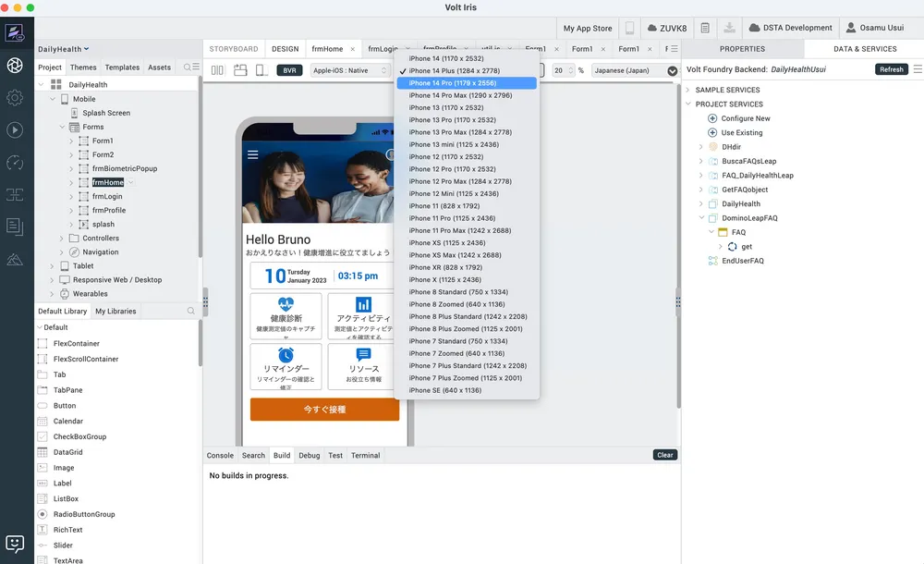This screenshot has height=564, width=924.
Task: Open the document list icon beside ZUVK8
Action: pyautogui.click(x=705, y=28)
